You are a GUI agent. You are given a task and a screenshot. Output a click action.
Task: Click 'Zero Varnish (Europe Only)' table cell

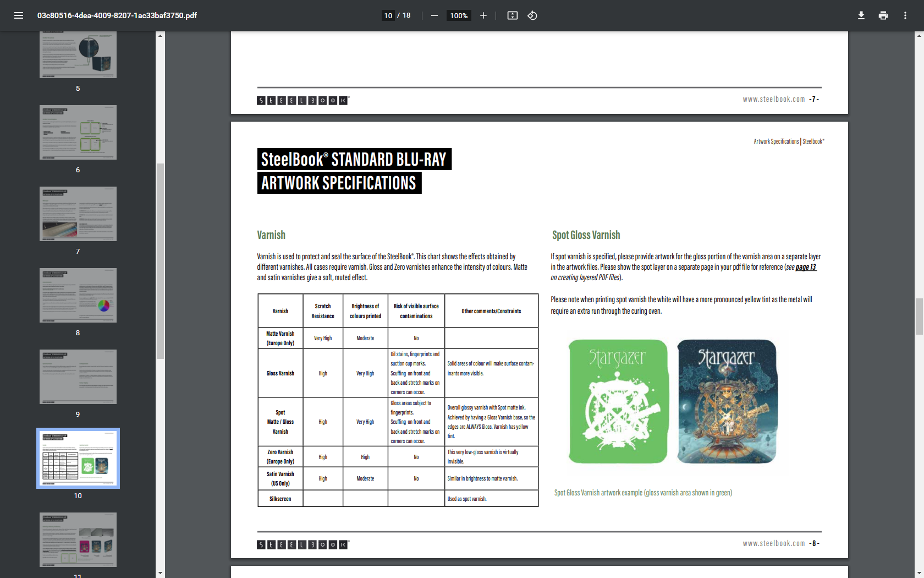pos(280,457)
